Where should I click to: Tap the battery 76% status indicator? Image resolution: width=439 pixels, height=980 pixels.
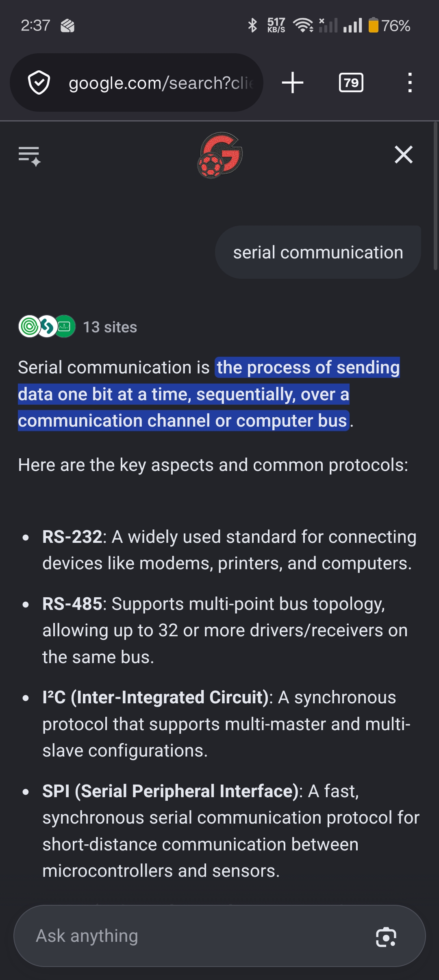point(389,26)
